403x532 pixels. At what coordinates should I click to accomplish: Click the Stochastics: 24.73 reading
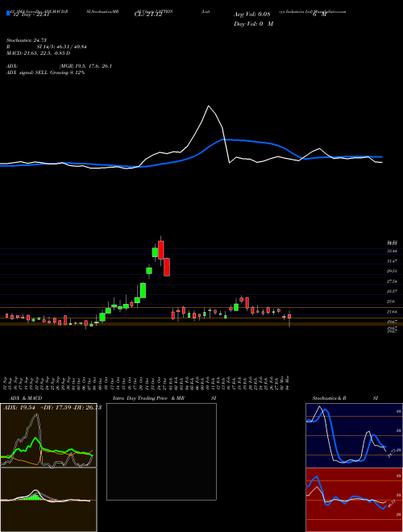26,40
